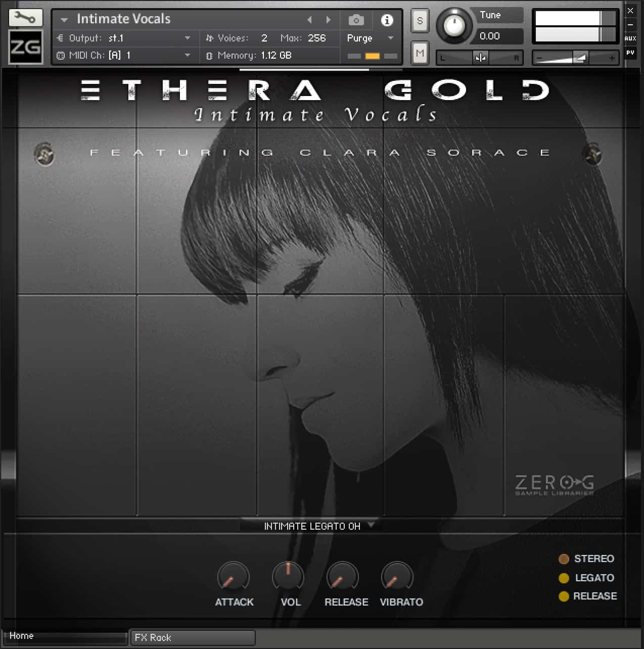Screen dimensions: 644x649
Task: Click the RELEASE knob
Action: pos(343,577)
